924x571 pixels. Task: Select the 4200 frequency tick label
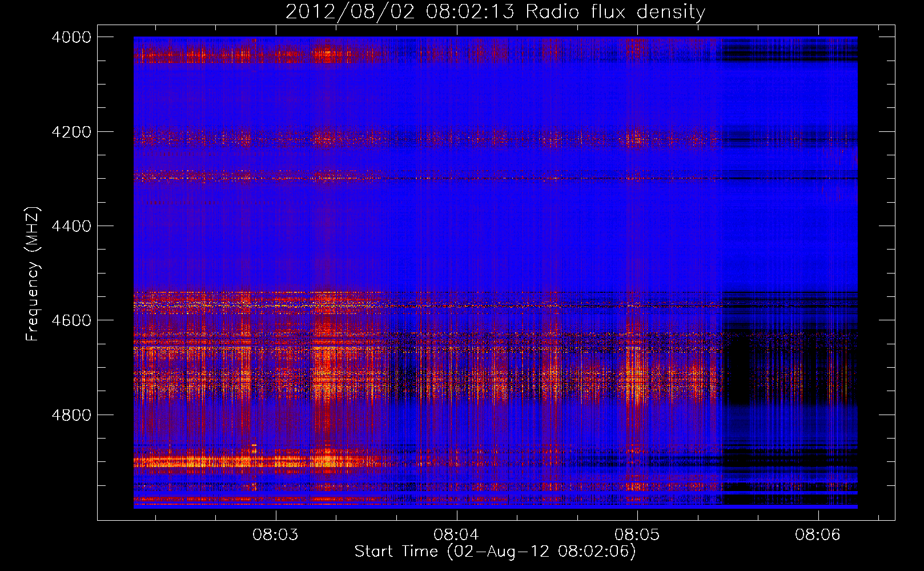71,132
